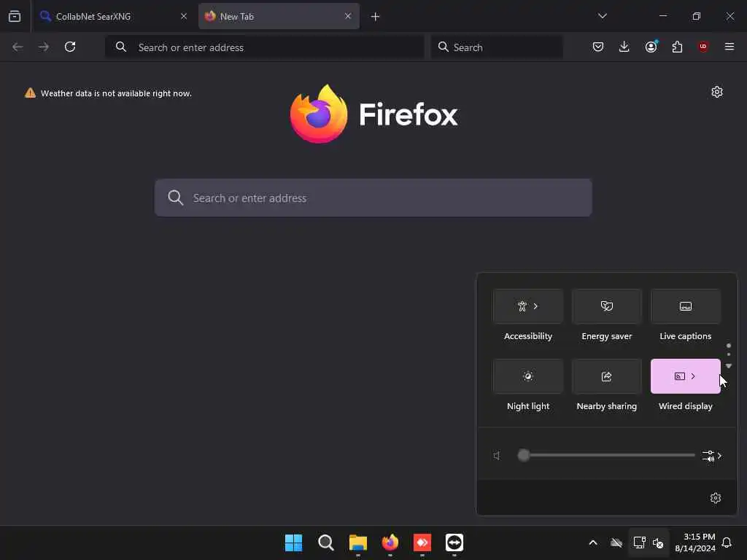The width and height of the screenshot is (747, 560).
Task: Open TeamViewer from the taskbar
Action: [x=454, y=542]
